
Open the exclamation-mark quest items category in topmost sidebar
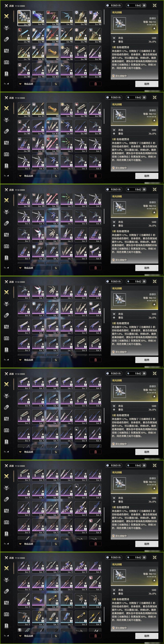coord(7,74)
